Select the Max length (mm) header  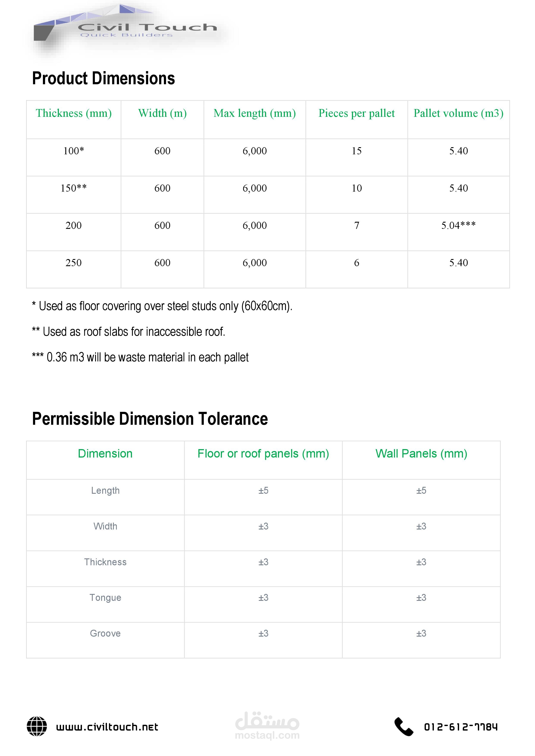point(255,113)
